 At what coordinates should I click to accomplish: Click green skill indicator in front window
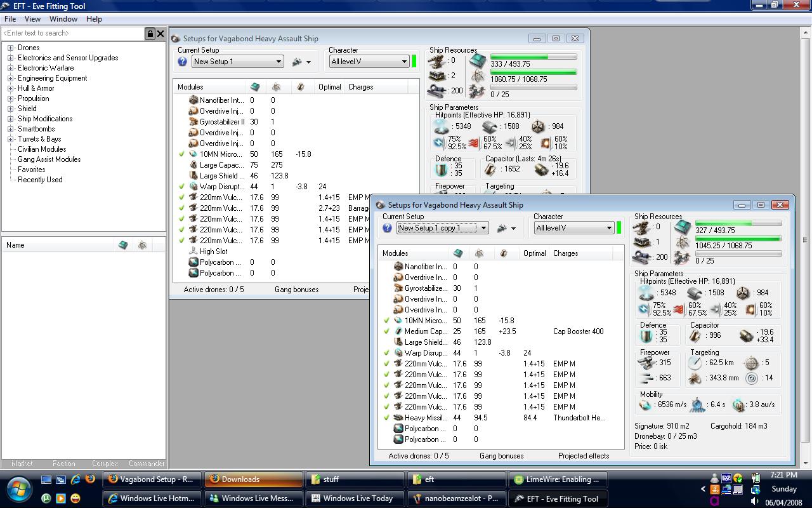619,227
